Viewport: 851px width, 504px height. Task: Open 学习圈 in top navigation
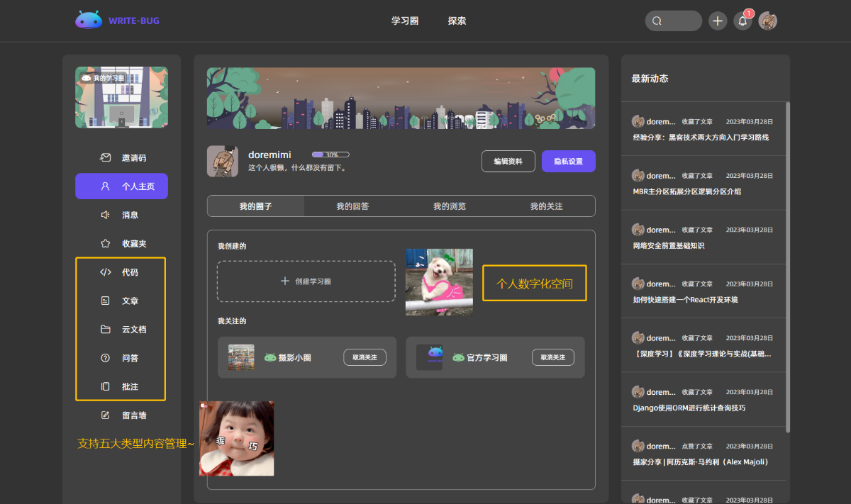pos(405,21)
